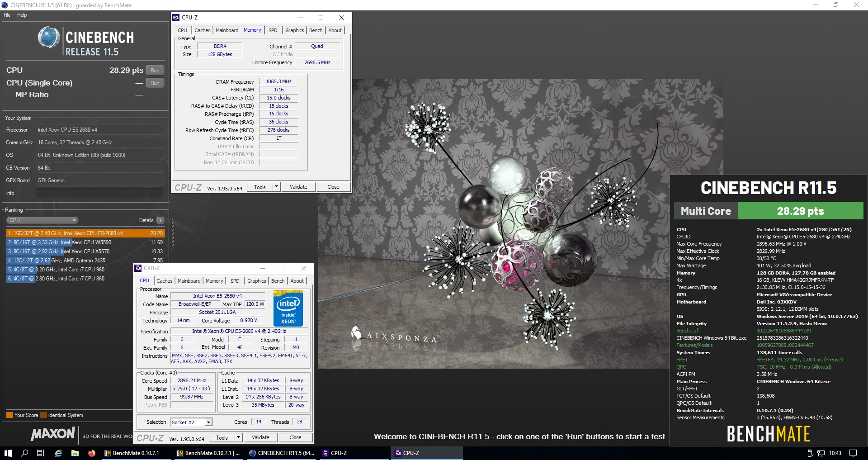
Task: Open the Windows Start menu
Action: coord(8,453)
